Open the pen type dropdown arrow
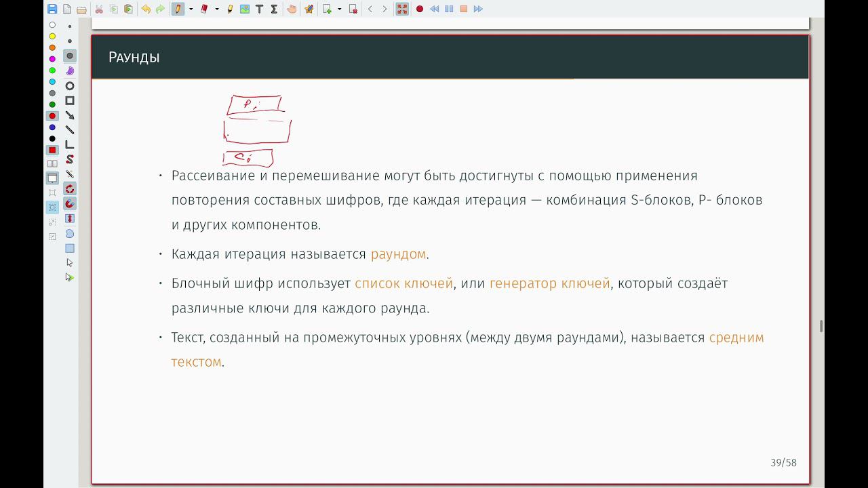The width and height of the screenshot is (868, 488). tap(191, 9)
